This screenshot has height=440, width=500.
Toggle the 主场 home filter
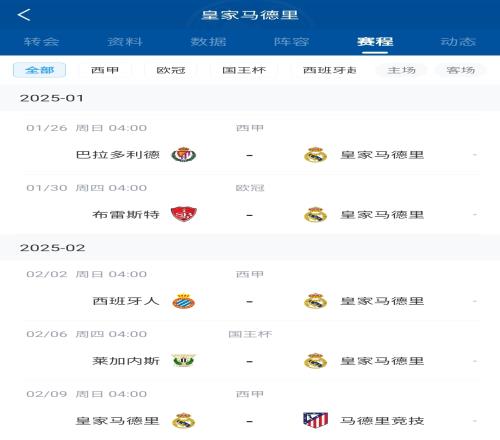(x=401, y=70)
